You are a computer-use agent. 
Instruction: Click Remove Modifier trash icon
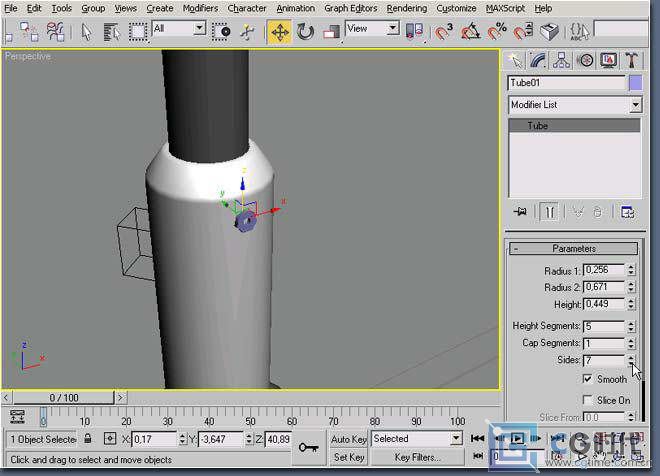(598, 212)
